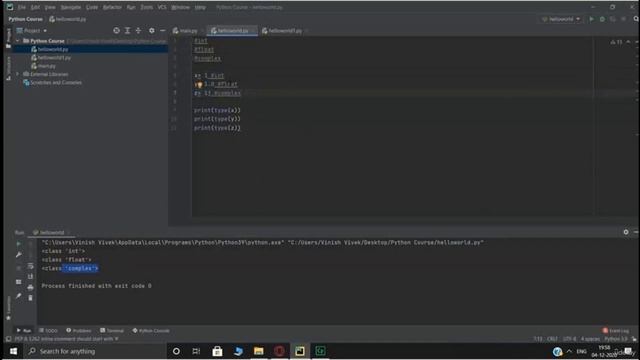Screen dimensions: 640x360
Task: Click the wrench icon in Run panel
Action: 18,255
